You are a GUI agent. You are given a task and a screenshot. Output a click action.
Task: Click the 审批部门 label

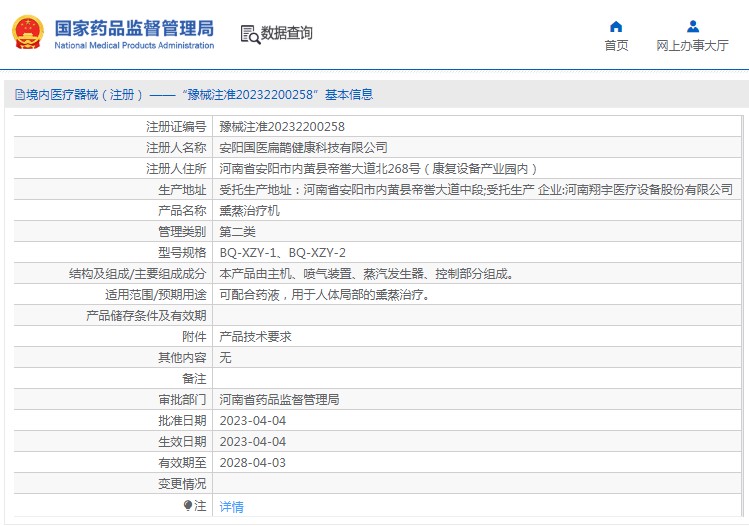tap(182, 400)
